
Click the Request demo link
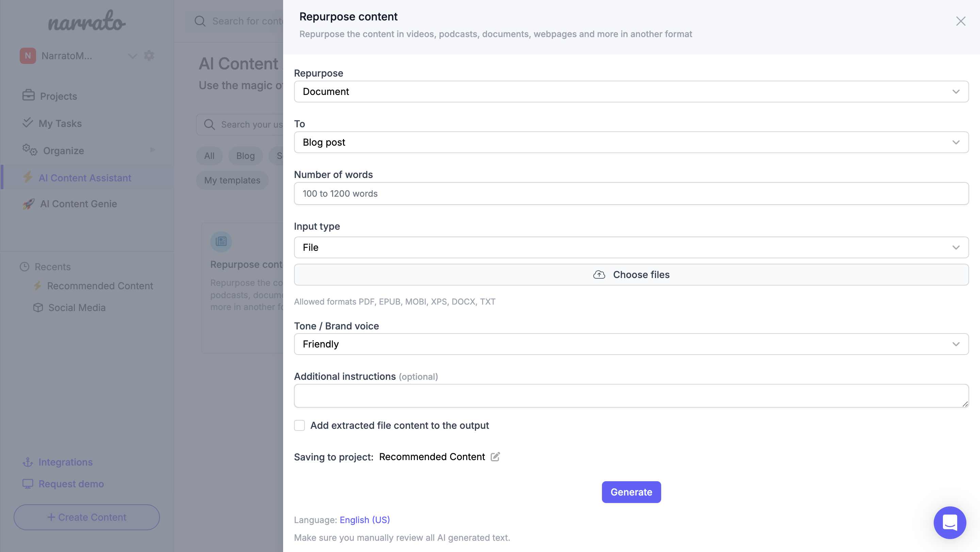click(x=71, y=484)
